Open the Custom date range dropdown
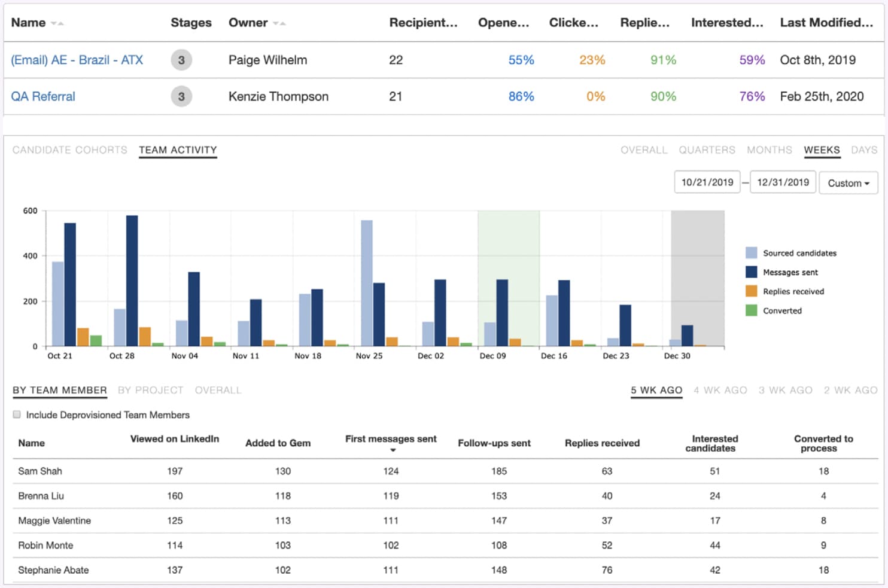Screen dimensions: 888x588 coord(848,182)
